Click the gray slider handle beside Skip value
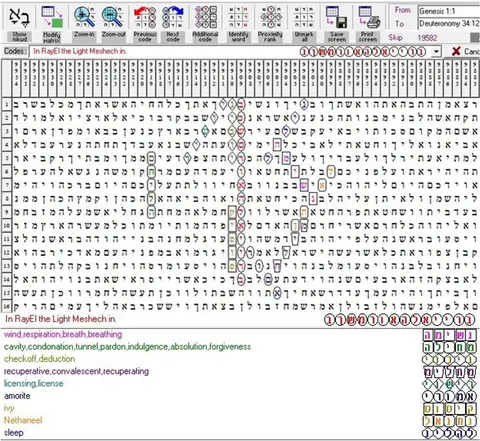480x441 pixels. pyautogui.click(x=475, y=38)
